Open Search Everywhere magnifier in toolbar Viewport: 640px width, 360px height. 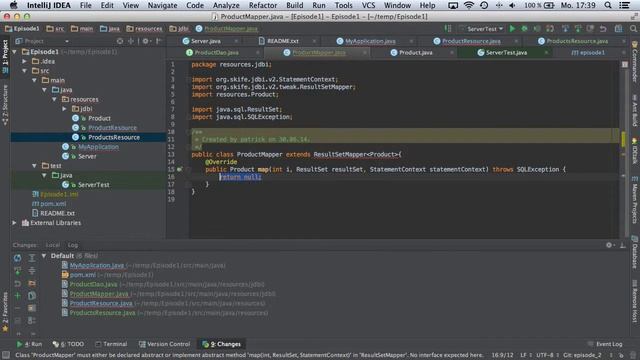point(633,29)
